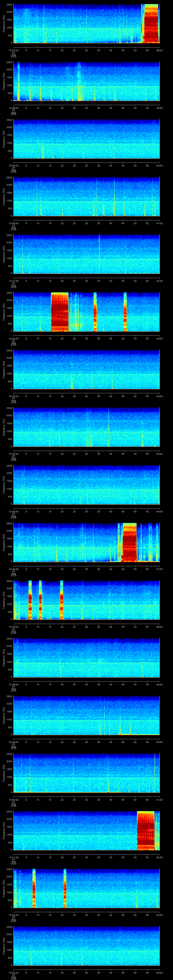Image resolution: width=173 pixels, height=980 pixels.
Task: Click the 15:38:00 start time label
Action: coord(14,108)
